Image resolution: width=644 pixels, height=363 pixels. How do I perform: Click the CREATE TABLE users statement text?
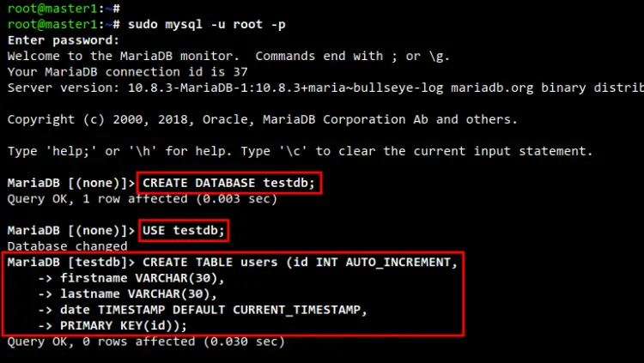point(300,262)
